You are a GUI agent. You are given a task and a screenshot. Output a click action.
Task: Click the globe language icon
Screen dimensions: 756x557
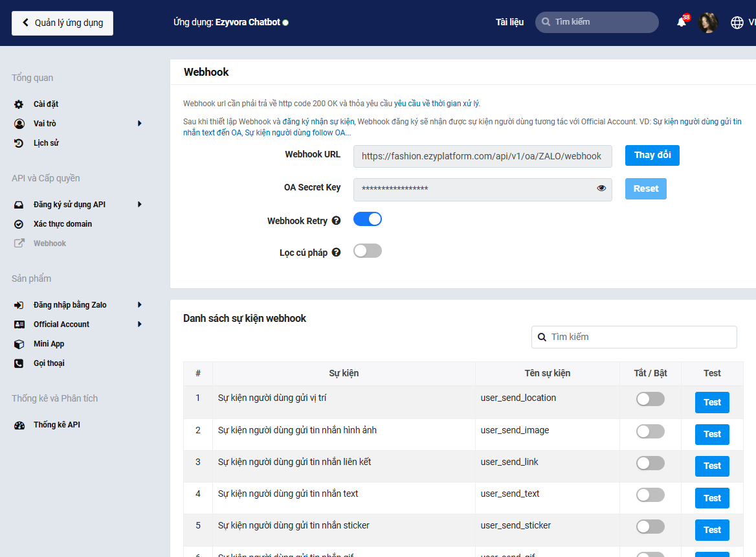[737, 23]
